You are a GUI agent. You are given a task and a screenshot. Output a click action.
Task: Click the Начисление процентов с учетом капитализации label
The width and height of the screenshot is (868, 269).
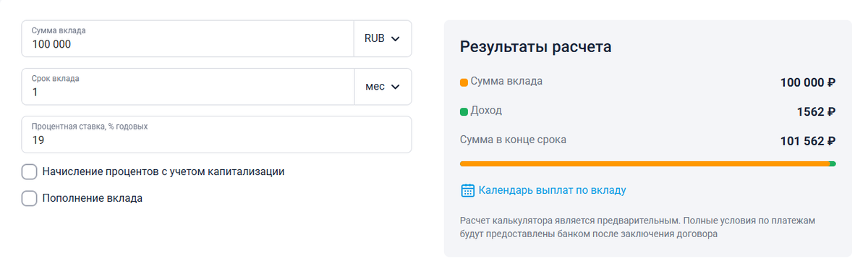(163, 172)
